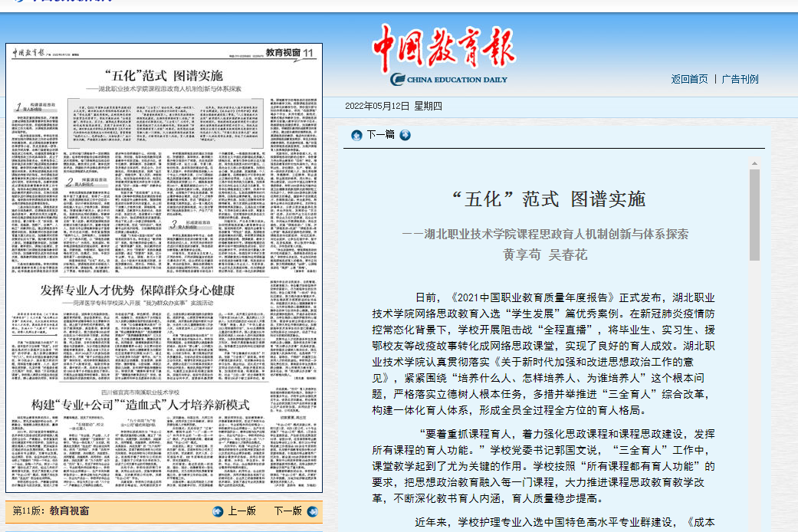Click the round globe icon left of 下一篇
Image resolution: width=798 pixels, height=532 pixels.
[356, 136]
